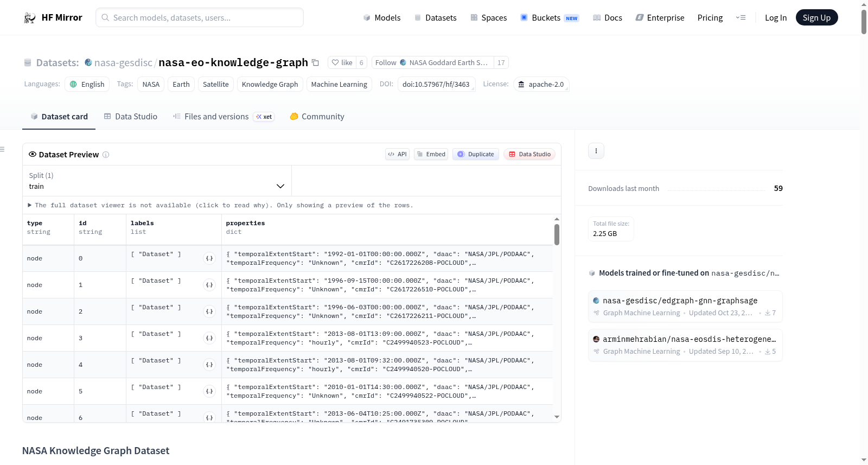This screenshot has height=465, width=868.
Task: Open the Spaces nav item
Action: click(x=488, y=17)
